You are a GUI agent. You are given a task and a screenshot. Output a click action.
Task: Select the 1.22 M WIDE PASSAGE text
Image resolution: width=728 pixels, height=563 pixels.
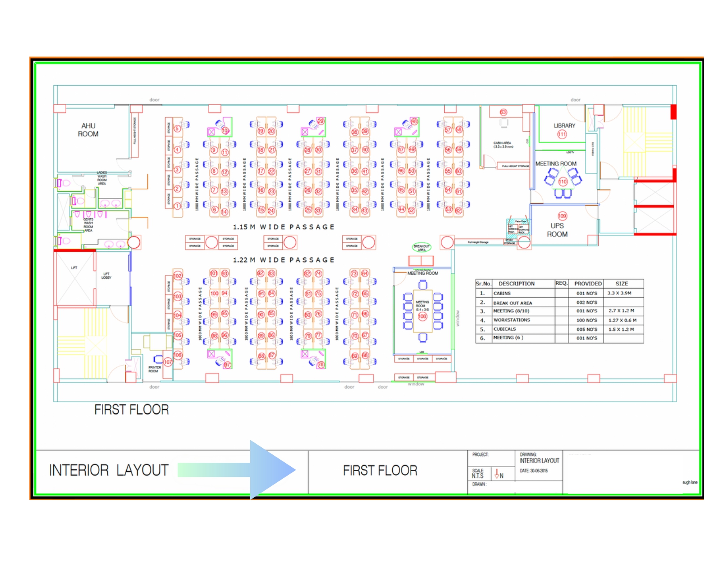click(x=284, y=260)
